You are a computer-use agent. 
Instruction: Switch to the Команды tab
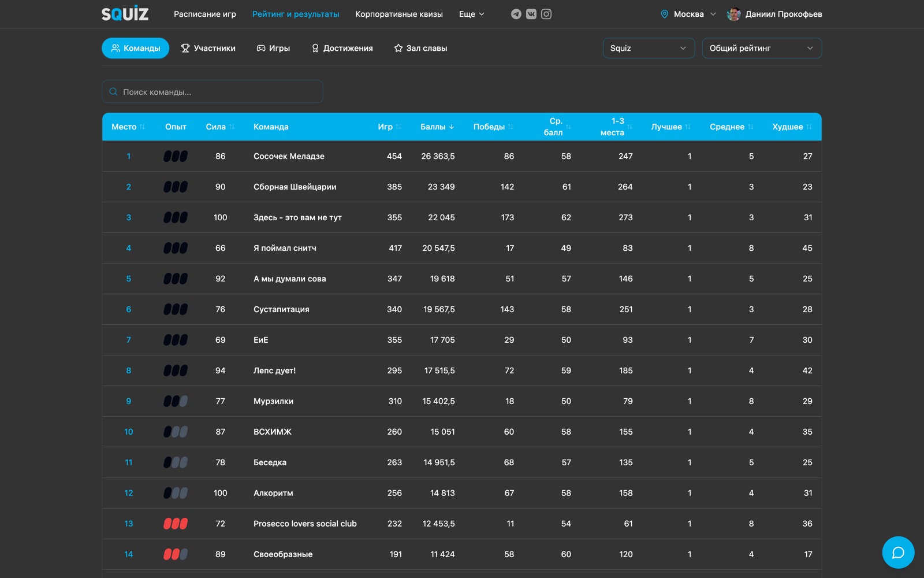click(x=135, y=48)
